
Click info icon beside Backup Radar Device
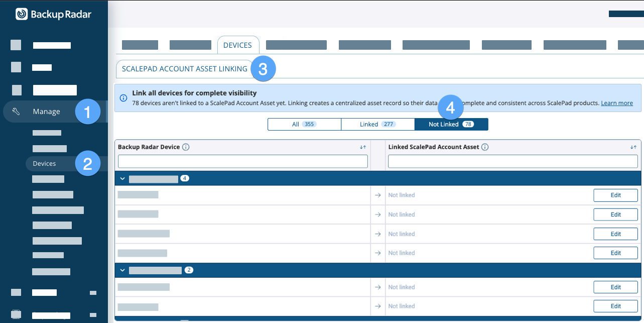point(186,147)
